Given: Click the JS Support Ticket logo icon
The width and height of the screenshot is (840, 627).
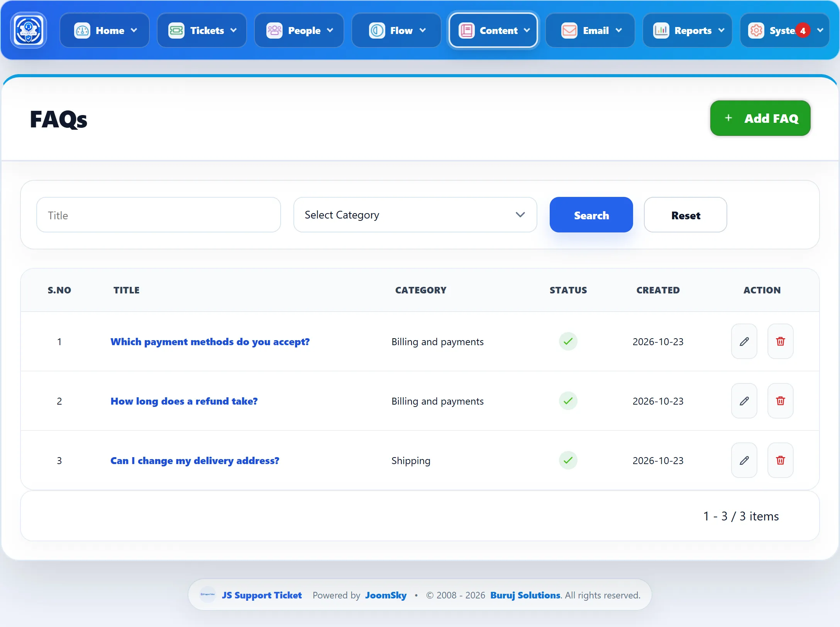Looking at the screenshot, I should (29, 30).
